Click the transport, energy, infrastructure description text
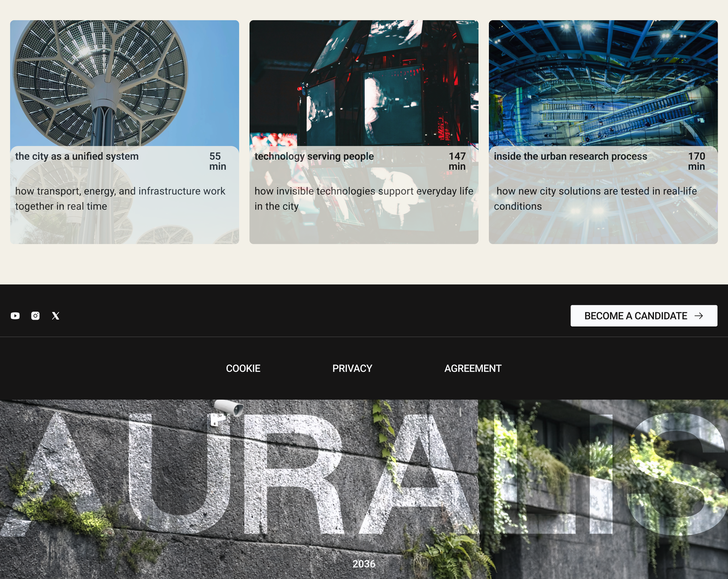728x579 pixels. (x=120, y=199)
